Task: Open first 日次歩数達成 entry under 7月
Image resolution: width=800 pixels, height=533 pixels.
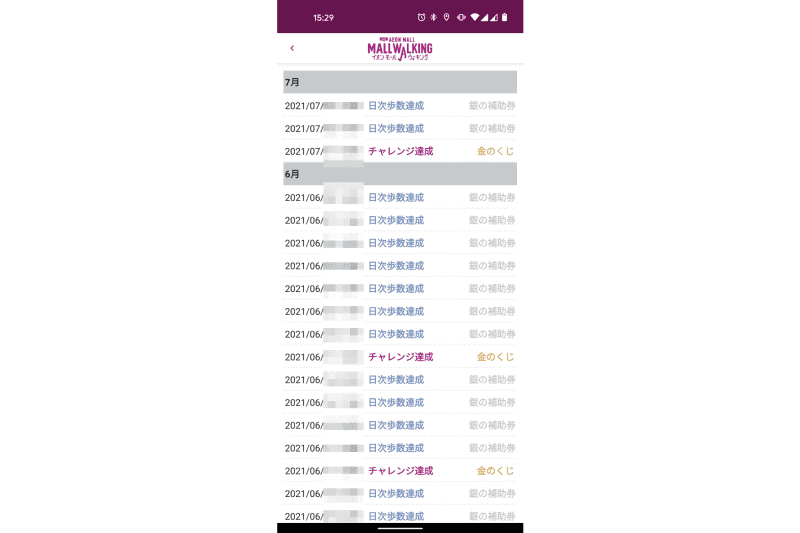Action: tap(396, 105)
